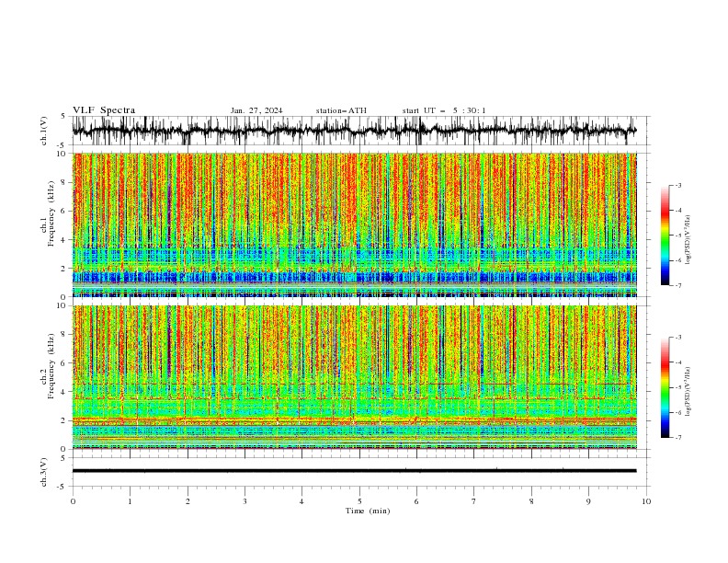Click the ch.3 flat black trace

[x=355, y=471]
